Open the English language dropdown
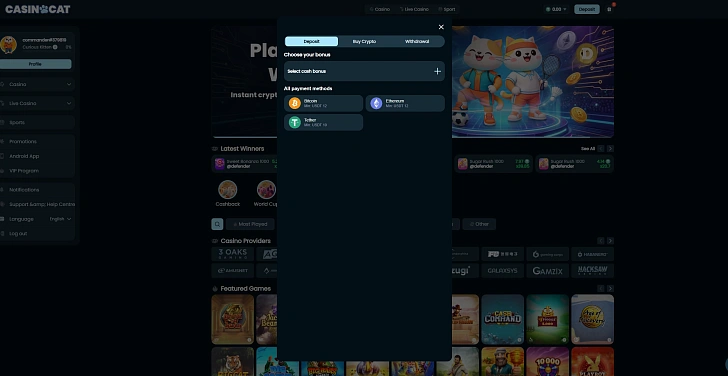The width and height of the screenshot is (728, 376). (60, 219)
